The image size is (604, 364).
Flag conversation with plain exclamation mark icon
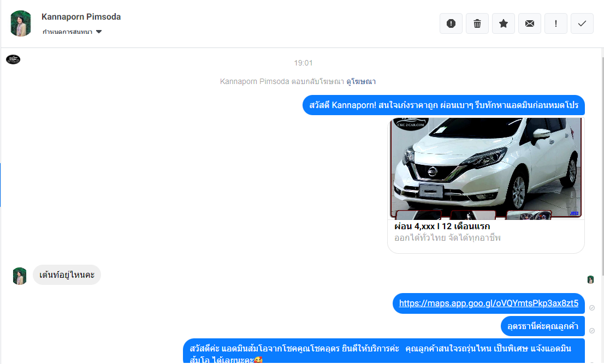[555, 23]
